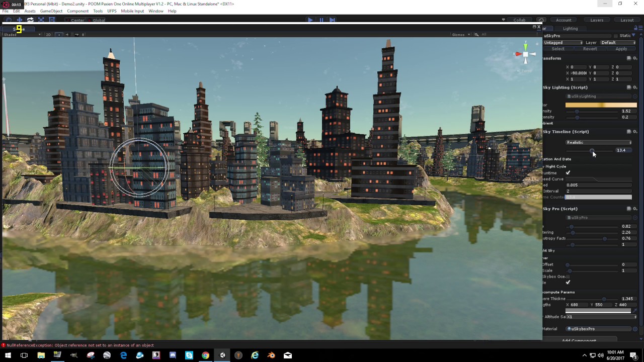Open the Realistic timeline mode dropdown
Viewport: 644px width, 362px height.
[599, 142]
